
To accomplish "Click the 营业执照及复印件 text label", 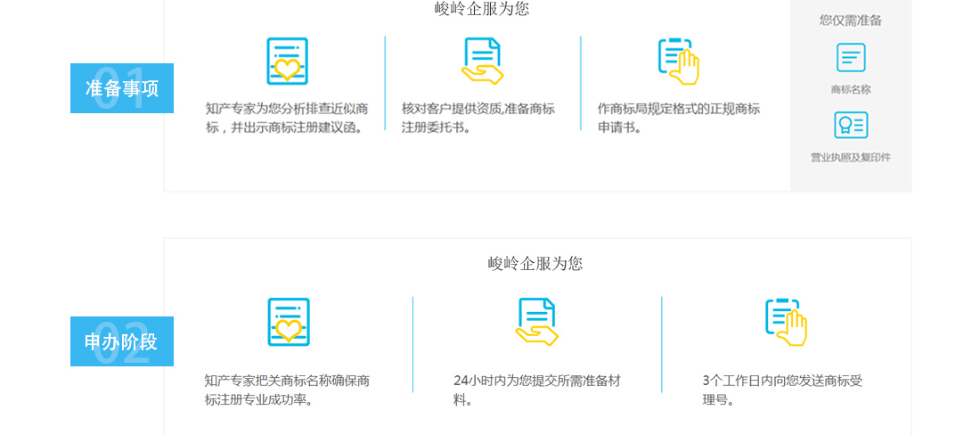I will 851,158.
